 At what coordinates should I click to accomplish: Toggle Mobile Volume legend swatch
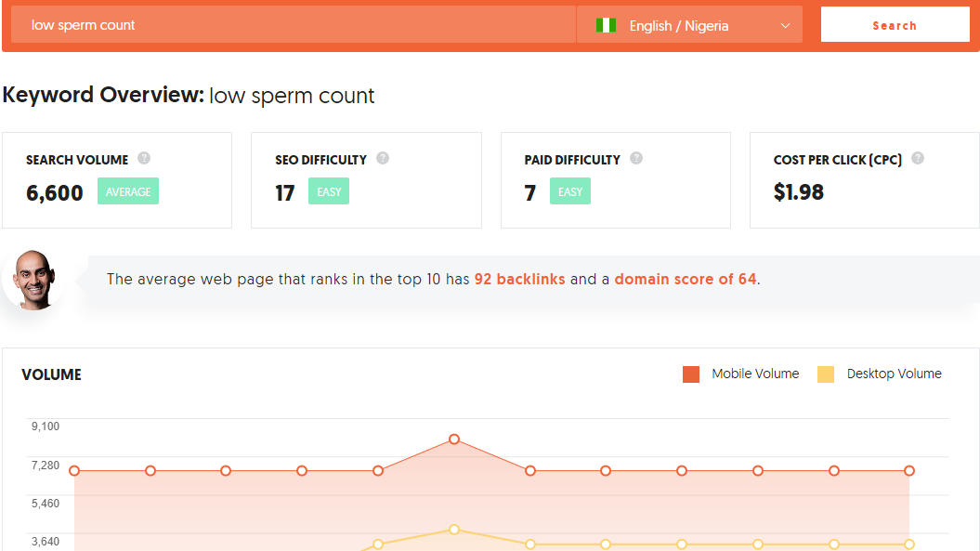tap(690, 374)
